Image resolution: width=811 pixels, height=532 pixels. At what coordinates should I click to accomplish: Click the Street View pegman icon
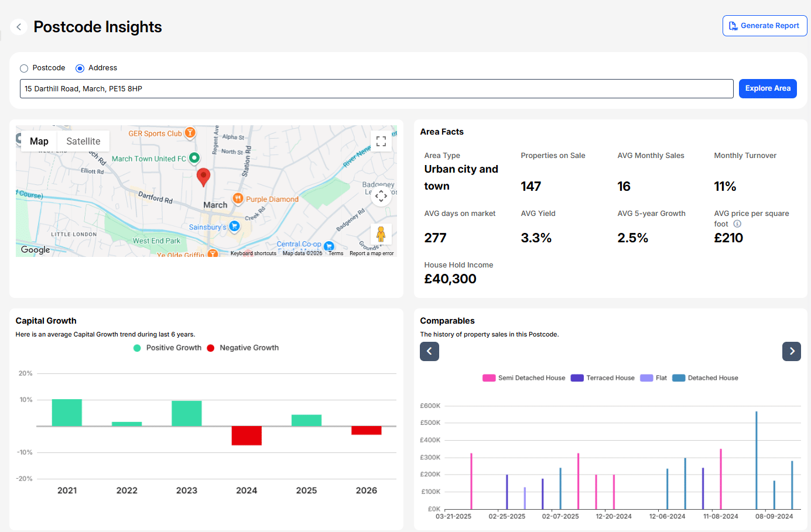381,234
